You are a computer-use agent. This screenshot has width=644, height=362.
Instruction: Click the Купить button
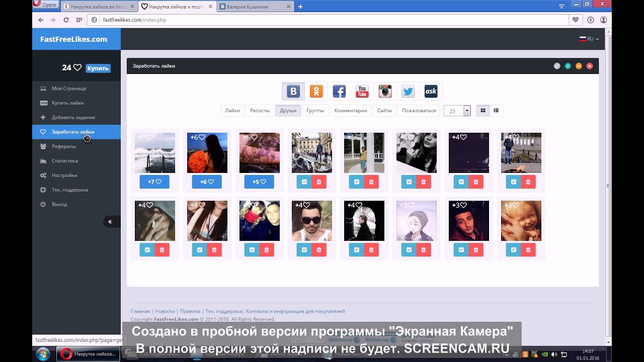[98, 68]
